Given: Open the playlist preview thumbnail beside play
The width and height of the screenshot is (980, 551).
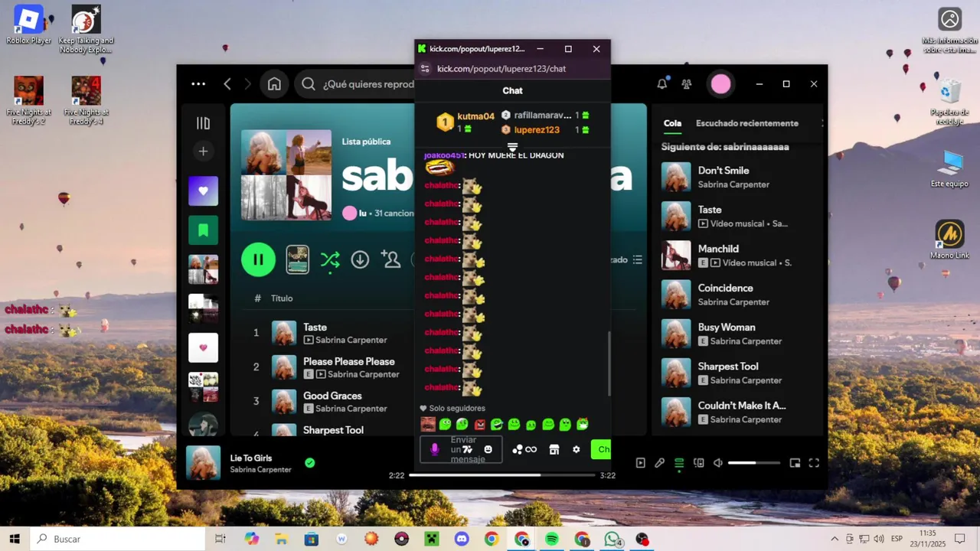Looking at the screenshot, I should click(297, 259).
